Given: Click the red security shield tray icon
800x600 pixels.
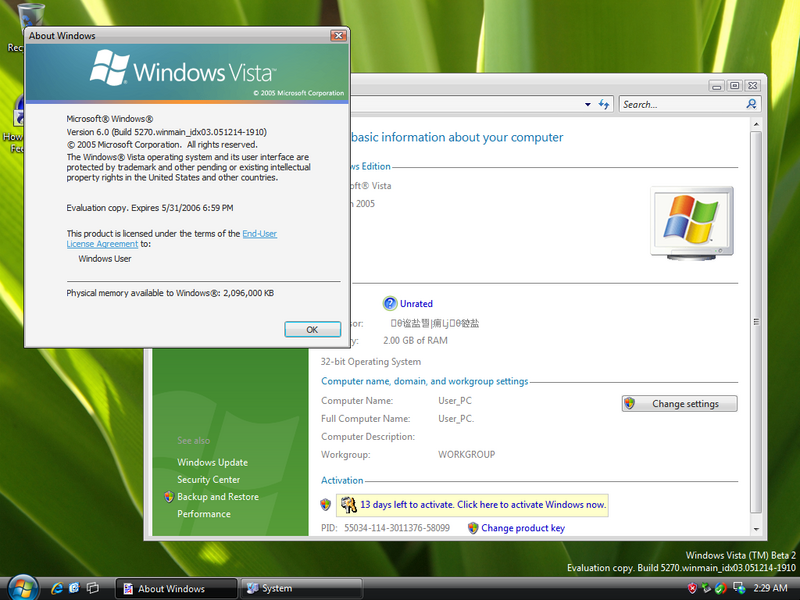Looking at the screenshot, I should point(692,588).
